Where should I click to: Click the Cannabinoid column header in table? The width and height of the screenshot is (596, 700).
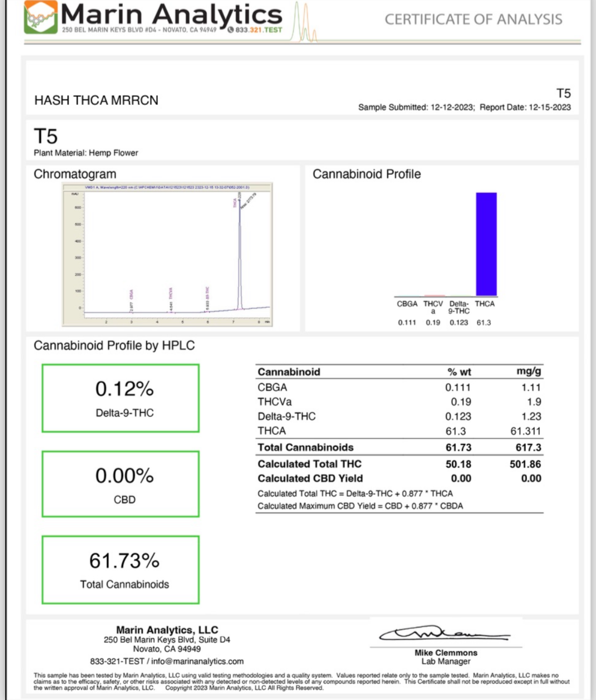(x=289, y=372)
